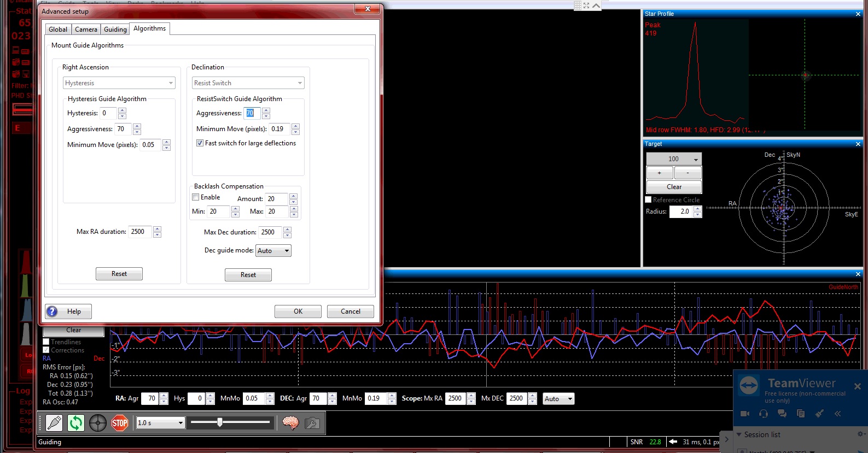Click the green loop exposures icon
The height and width of the screenshot is (453, 868).
point(76,422)
